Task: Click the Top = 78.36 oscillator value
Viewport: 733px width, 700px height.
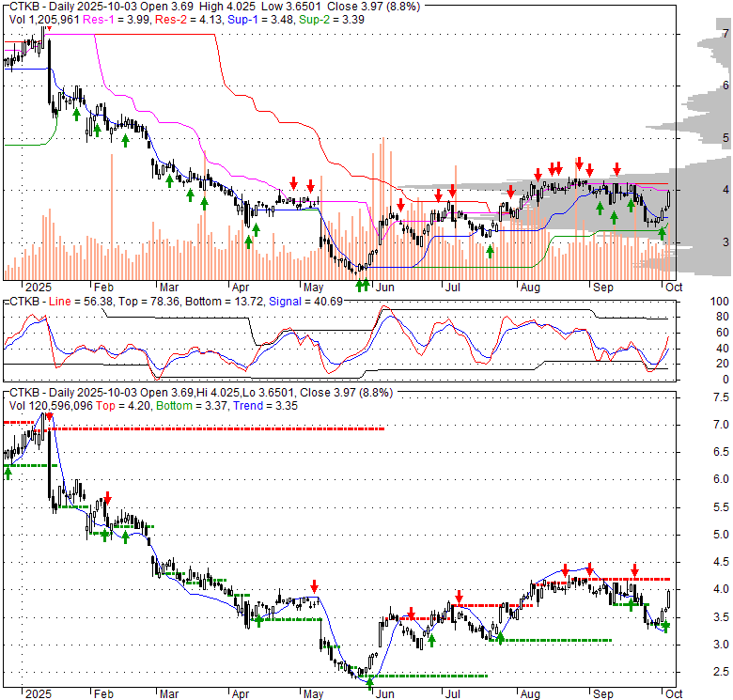Action: [x=148, y=302]
